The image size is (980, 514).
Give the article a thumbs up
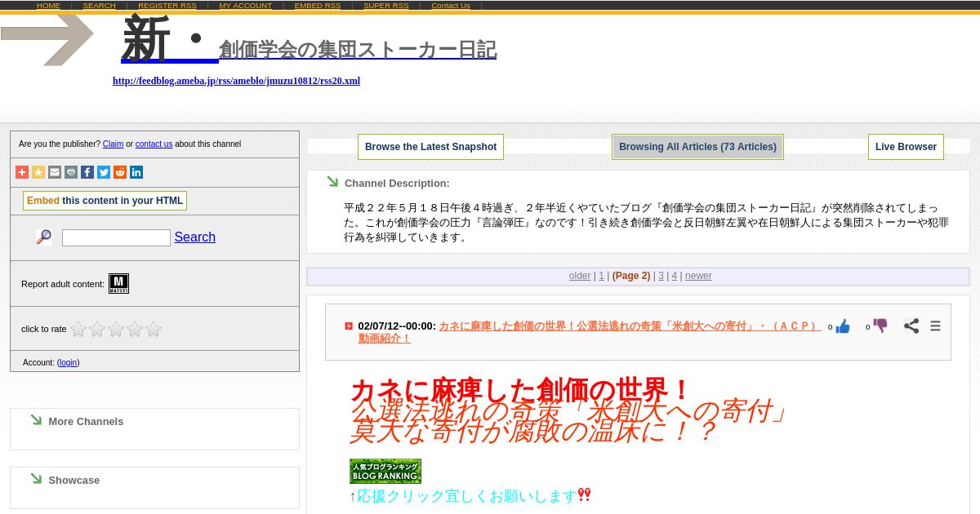tap(843, 326)
